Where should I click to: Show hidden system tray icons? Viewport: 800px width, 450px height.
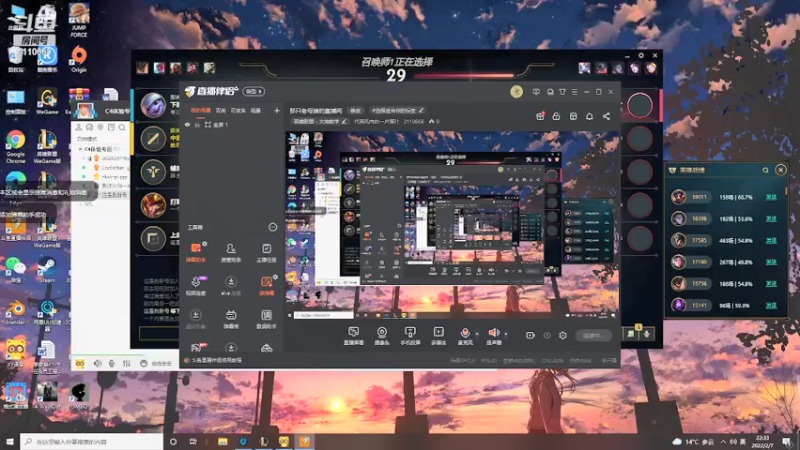[x=723, y=441]
